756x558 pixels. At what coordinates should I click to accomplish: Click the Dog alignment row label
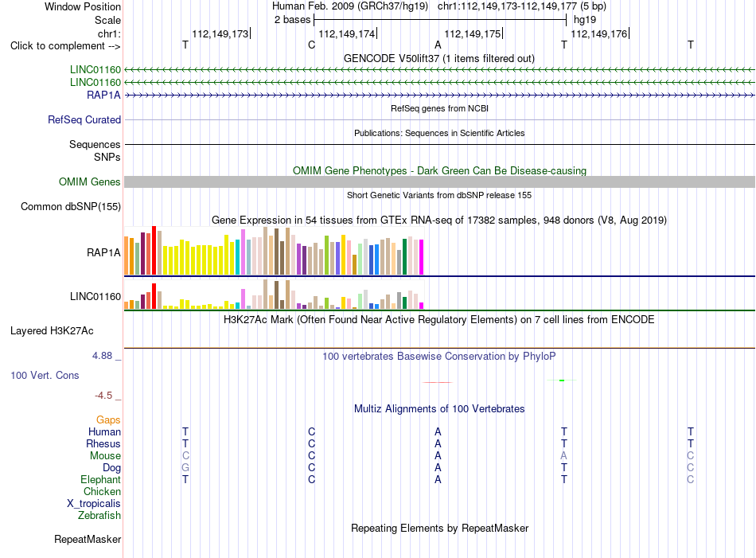click(x=111, y=468)
